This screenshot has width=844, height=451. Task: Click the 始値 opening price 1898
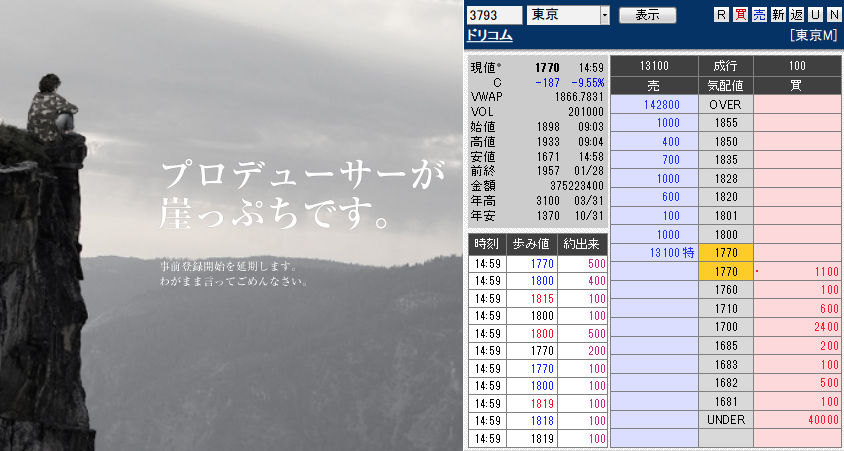tap(548, 127)
